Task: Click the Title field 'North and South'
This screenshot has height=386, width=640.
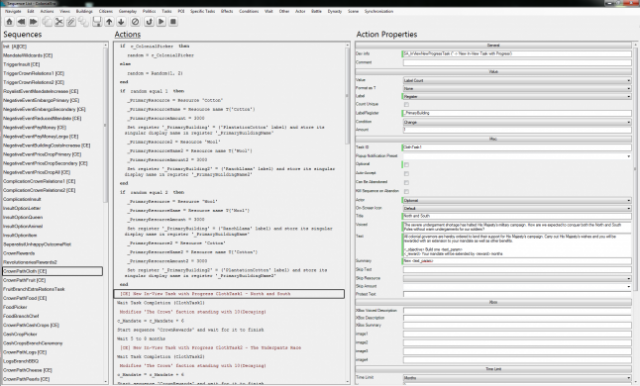Action: tap(517, 216)
